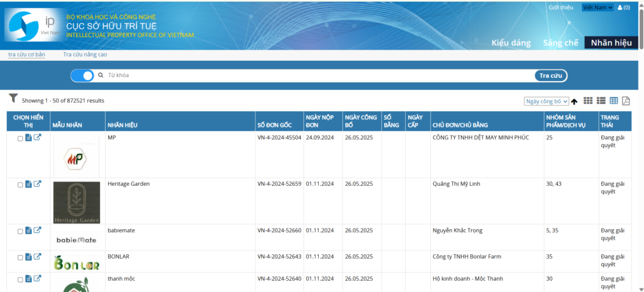Open babiemate record in new window
644x292 pixels.
click(x=37, y=230)
